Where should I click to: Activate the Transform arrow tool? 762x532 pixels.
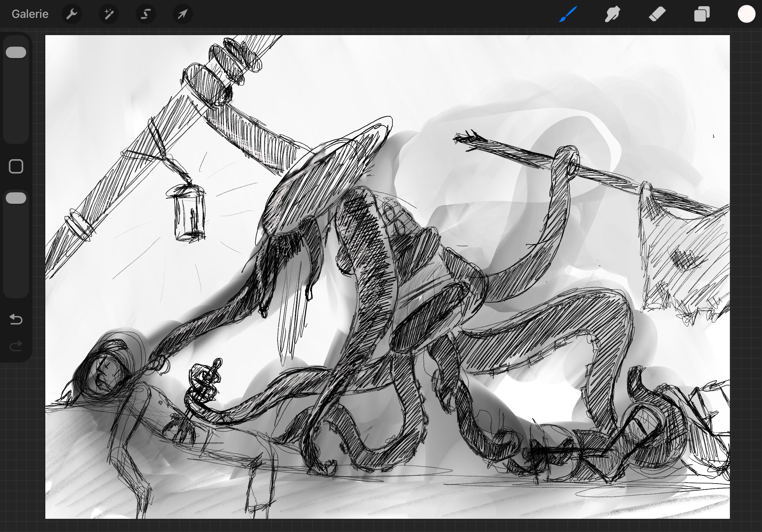coord(183,14)
